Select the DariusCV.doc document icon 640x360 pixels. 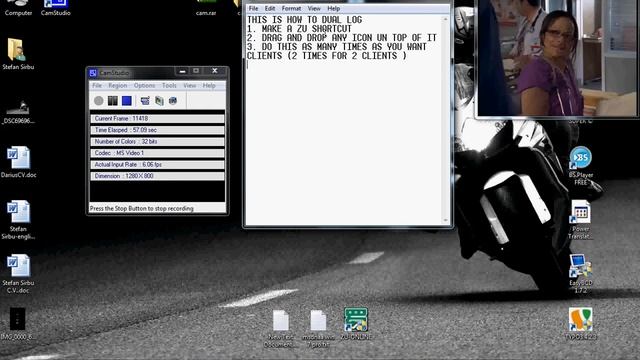point(18,162)
